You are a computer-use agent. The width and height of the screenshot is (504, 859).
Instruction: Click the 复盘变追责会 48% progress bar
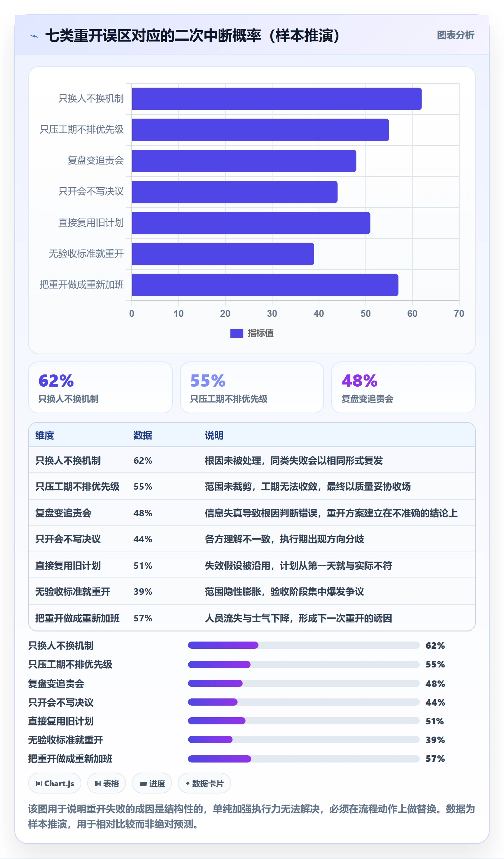click(304, 683)
